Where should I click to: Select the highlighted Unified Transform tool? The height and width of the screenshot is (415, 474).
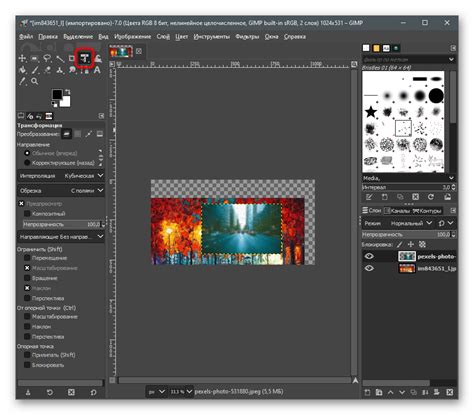pyautogui.click(x=85, y=59)
